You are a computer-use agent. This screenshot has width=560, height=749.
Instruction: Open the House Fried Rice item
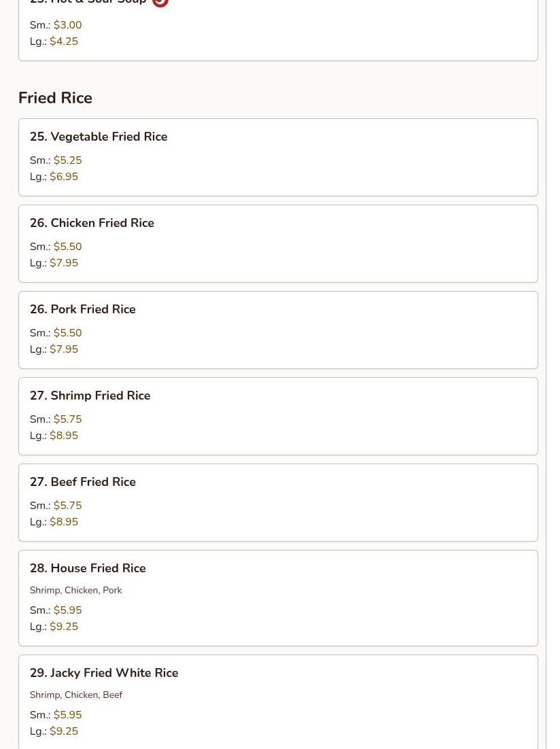pos(278,598)
